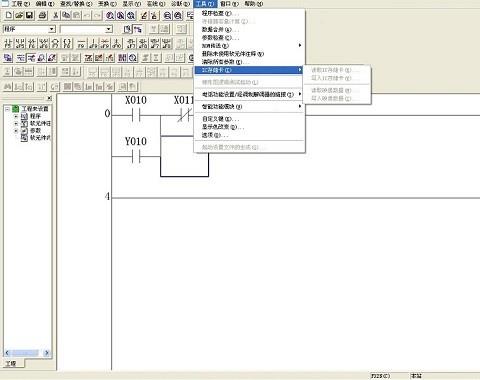This screenshot has width=480, height=380.
Task: Click the green project folder icon in tree
Action: [16, 109]
